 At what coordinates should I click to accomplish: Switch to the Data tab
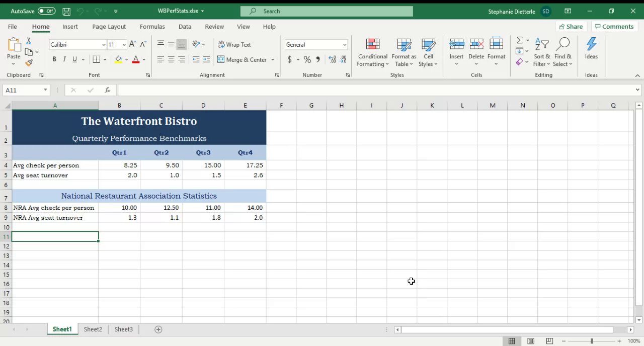tap(185, 27)
